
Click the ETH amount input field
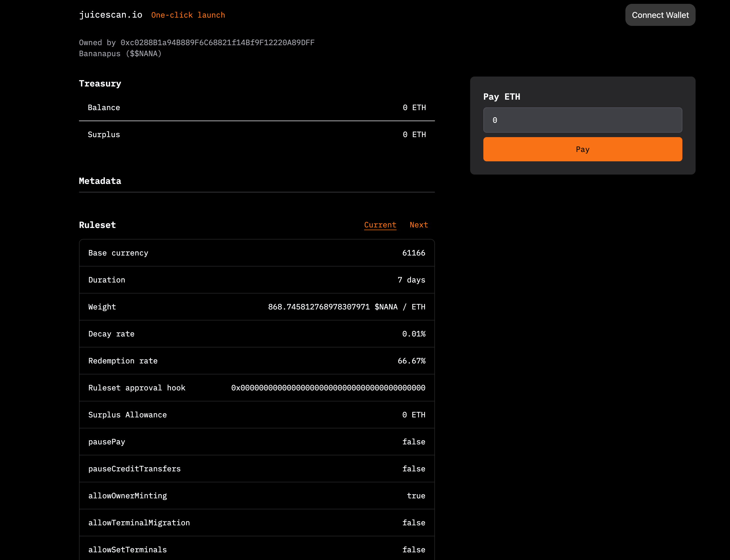click(x=582, y=120)
